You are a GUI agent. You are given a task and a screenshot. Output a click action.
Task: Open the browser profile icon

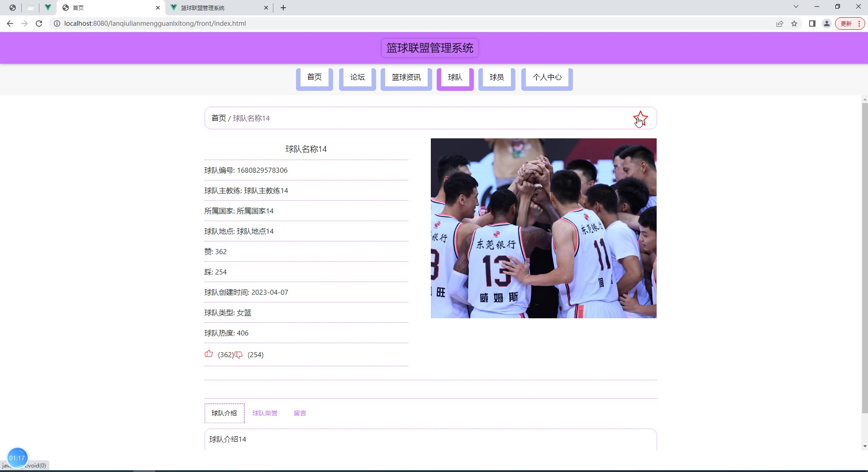pos(827,24)
